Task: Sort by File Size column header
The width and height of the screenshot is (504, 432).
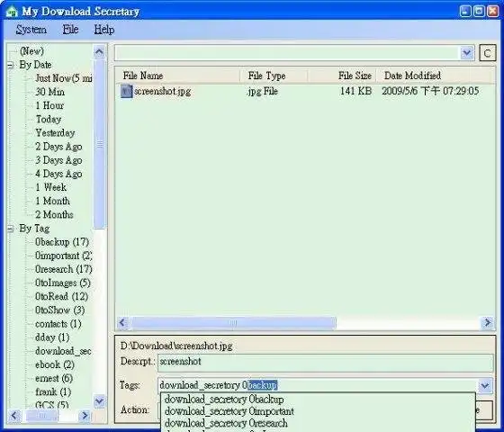Action: point(342,76)
